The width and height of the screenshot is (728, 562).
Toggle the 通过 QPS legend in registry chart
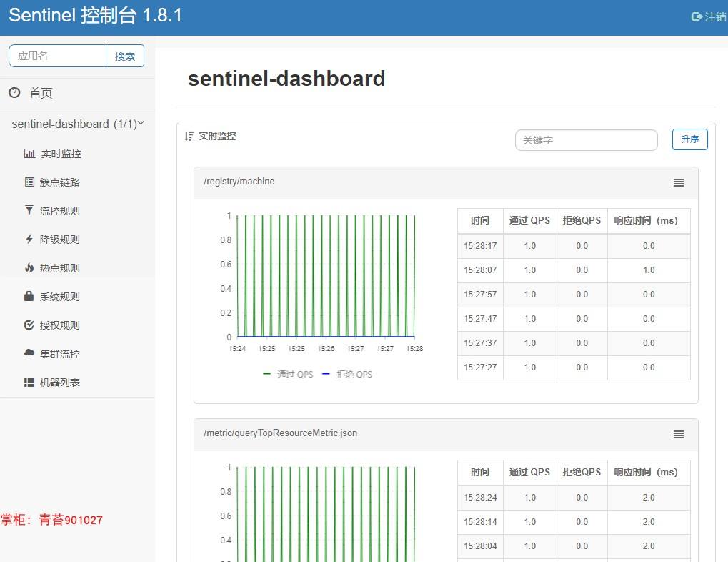pos(288,374)
